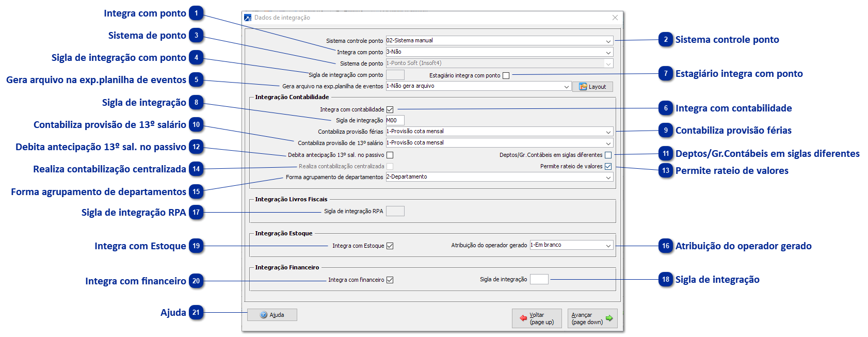Expand Atribuição do operador gerado dropdown
The width and height of the screenshot is (868, 337).
pos(608,245)
